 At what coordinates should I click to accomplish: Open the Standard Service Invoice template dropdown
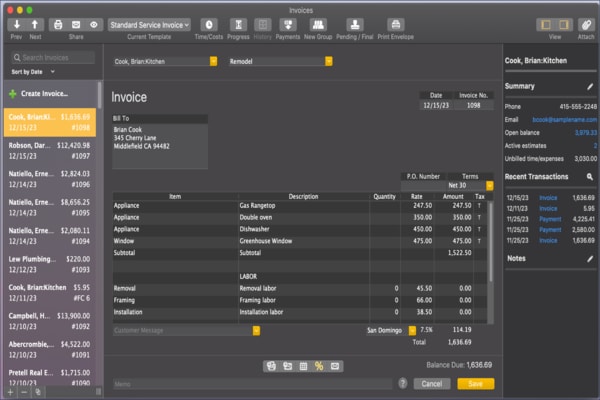(149, 25)
